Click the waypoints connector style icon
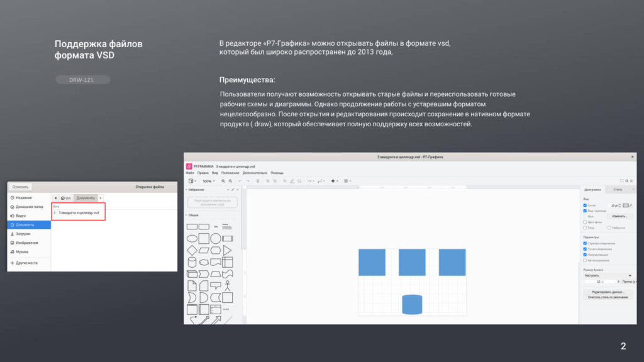The height and width of the screenshot is (362, 644). pos(320,181)
